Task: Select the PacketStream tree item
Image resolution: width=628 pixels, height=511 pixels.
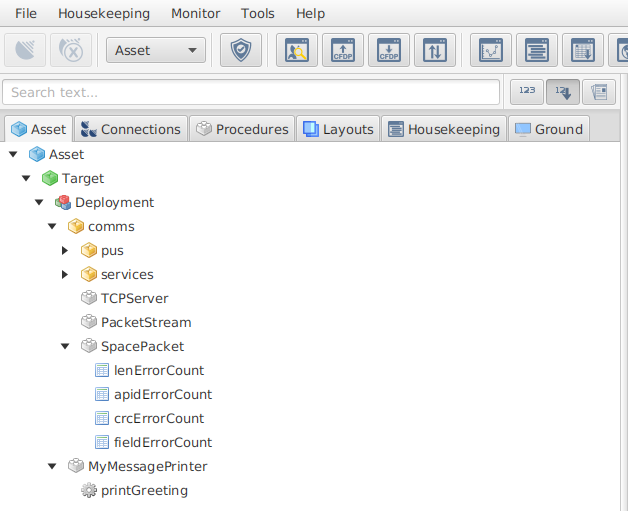Action: point(146,322)
